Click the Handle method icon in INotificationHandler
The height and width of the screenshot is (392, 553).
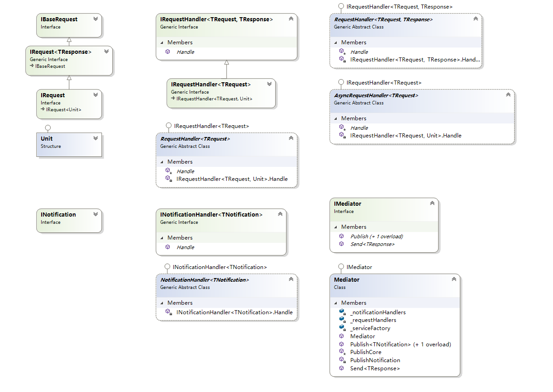(168, 247)
